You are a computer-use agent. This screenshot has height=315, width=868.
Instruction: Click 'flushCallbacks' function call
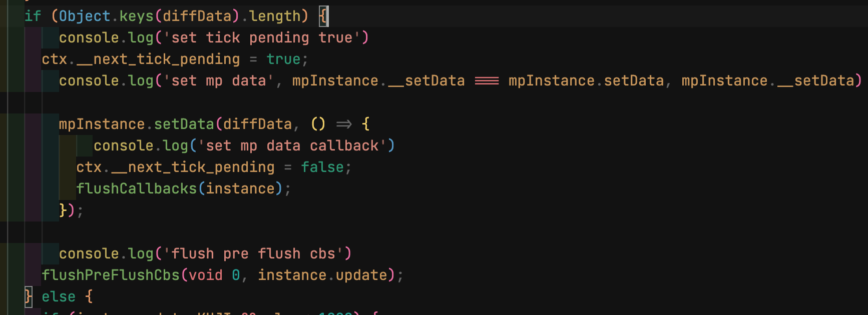coord(137,188)
